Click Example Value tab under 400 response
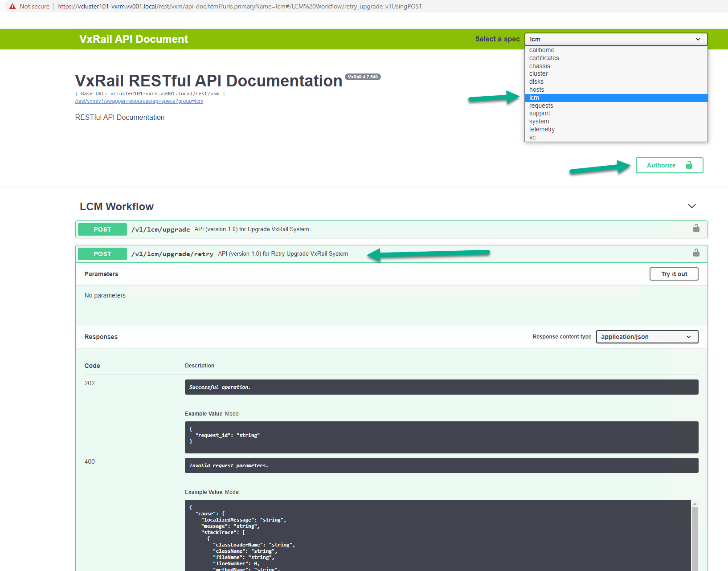This screenshot has height=571, width=728. coord(203,492)
